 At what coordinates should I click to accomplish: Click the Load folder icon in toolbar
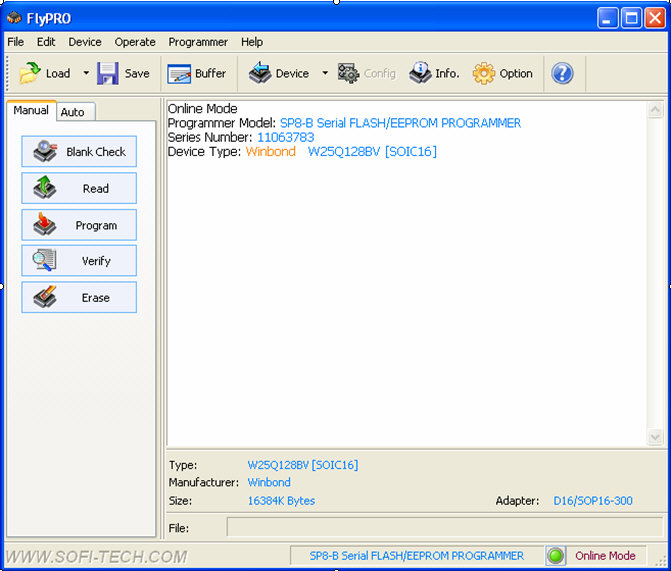tap(30, 73)
